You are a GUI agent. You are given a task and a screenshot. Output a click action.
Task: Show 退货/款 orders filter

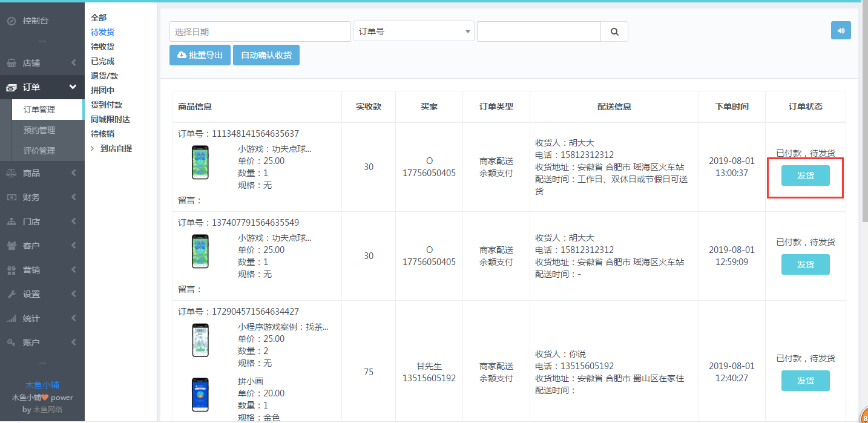pos(104,76)
